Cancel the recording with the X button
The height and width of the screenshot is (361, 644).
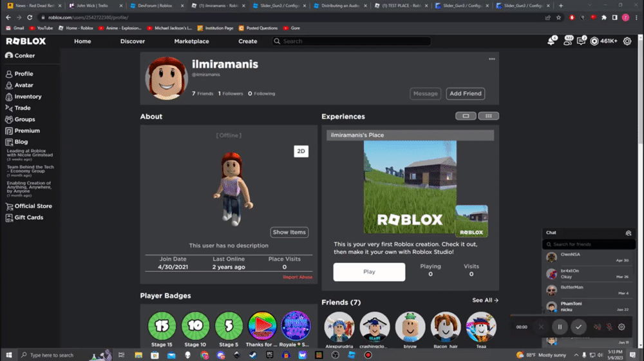tap(541, 327)
